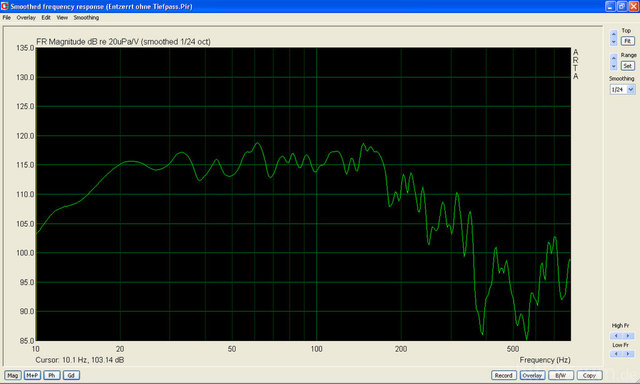The height and width of the screenshot is (384, 640).
Task: Open the Overlay menu in menu bar
Action: point(26,18)
